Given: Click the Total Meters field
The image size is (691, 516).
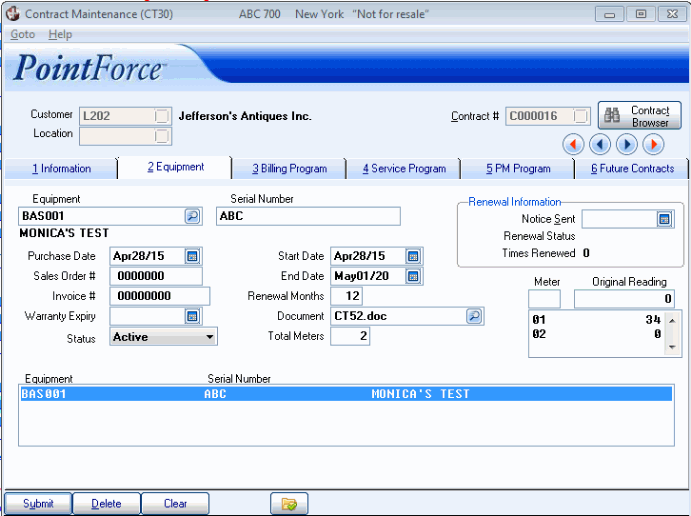Looking at the screenshot, I should click(350, 336).
